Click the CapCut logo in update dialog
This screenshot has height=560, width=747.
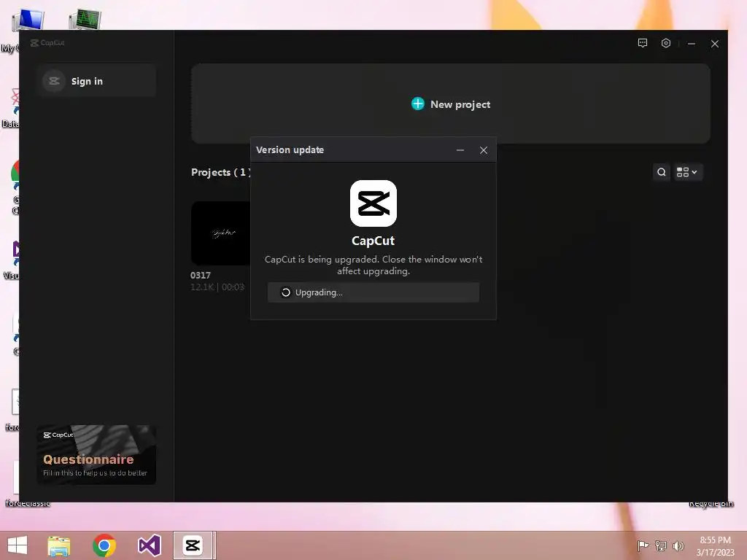(x=373, y=203)
